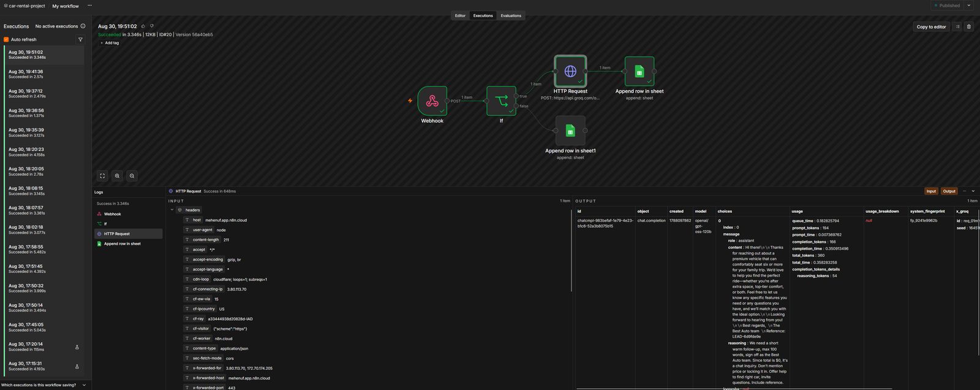Click the filter executions funnel icon
980x390 pixels.
point(80,39)
